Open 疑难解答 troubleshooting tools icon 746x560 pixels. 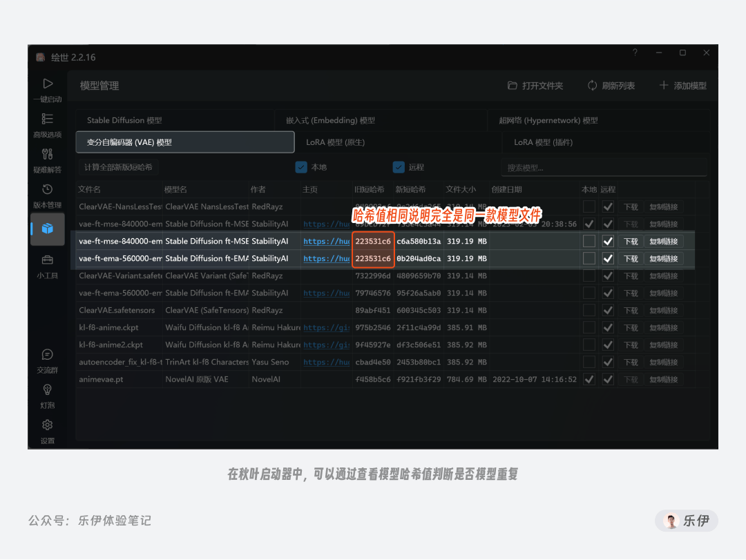[x=47, y=154]
